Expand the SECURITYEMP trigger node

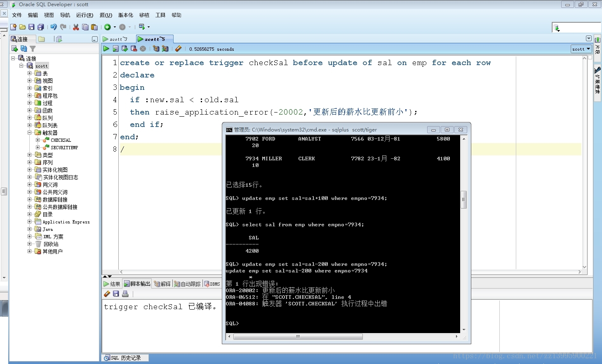(x=38, y=148)
